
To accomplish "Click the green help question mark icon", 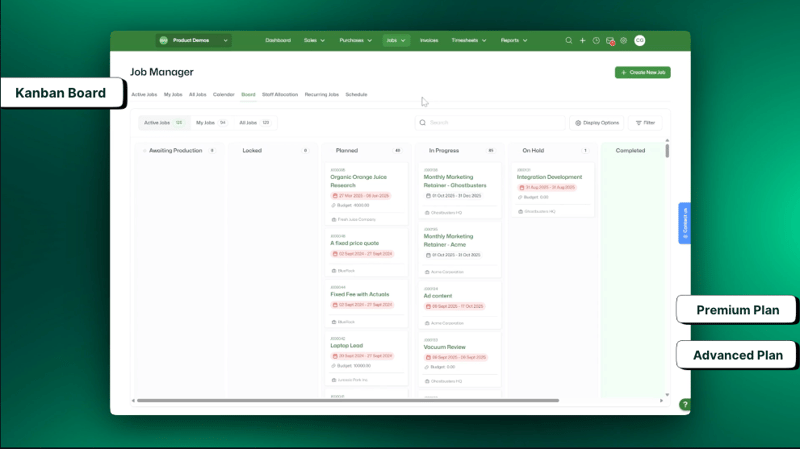I will (684, 405).
